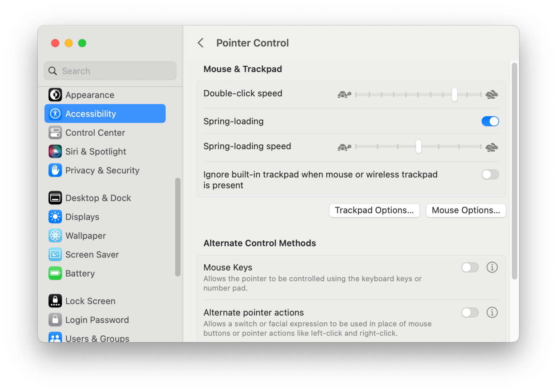Click the Control Center sidebar icon
This screenshot has width=557, height=392.
pyautogui.click(x=55, y=133)
